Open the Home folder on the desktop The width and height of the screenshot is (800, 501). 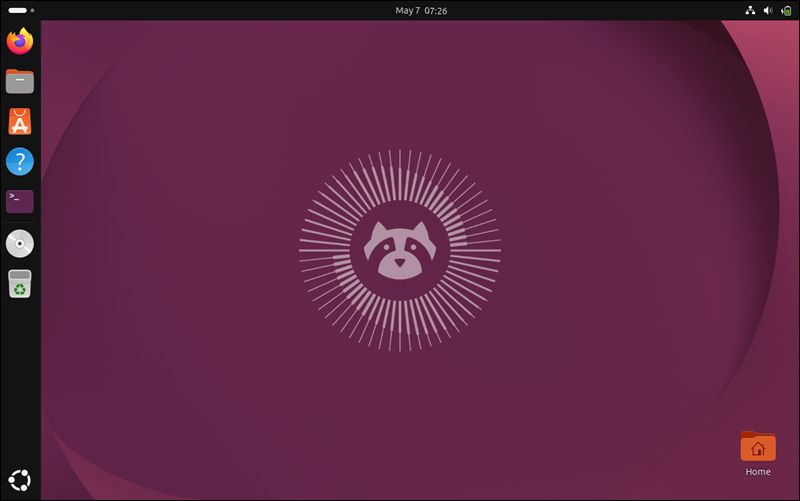tap(758, 454)
